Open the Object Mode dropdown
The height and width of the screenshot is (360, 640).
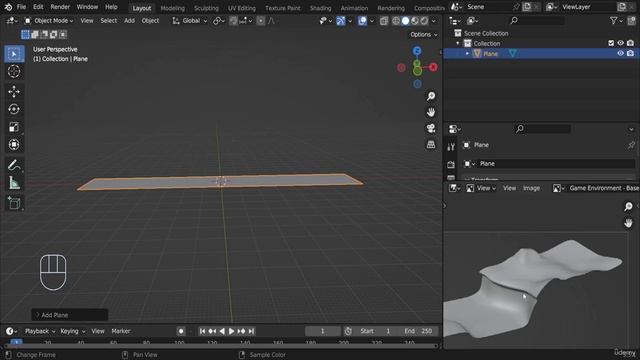[x=49, y=20]
